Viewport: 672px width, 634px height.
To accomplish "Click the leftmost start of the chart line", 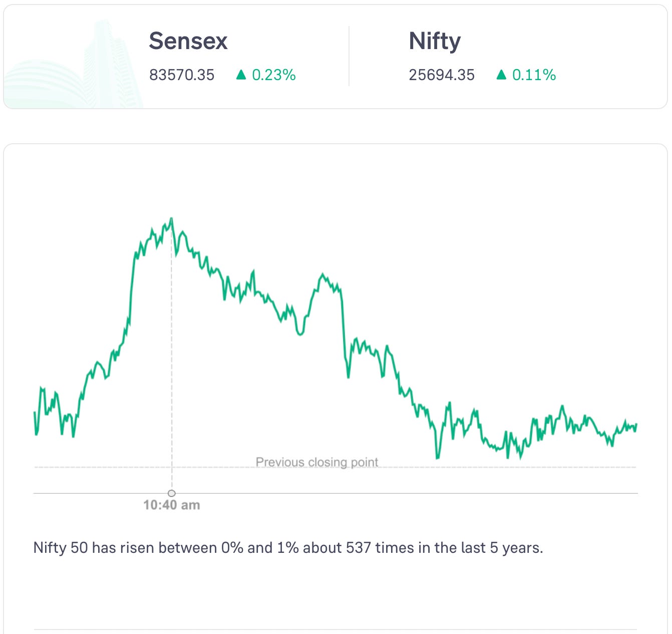I will [x=35, y=413].
